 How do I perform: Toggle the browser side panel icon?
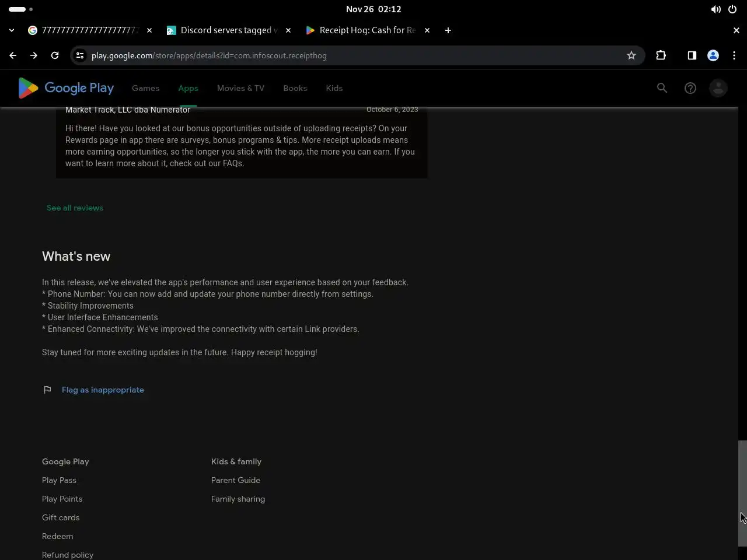692,55
